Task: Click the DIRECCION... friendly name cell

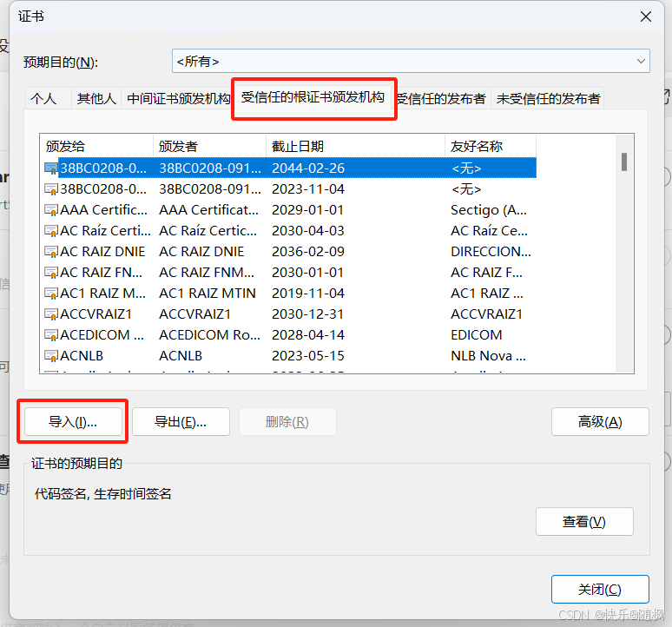Action: [491, 252]
